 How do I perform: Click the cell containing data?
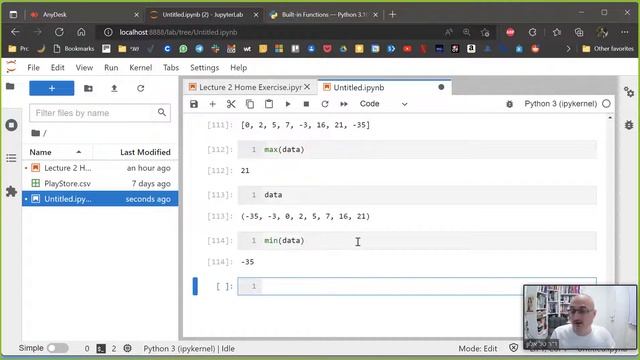coord(417,195)
